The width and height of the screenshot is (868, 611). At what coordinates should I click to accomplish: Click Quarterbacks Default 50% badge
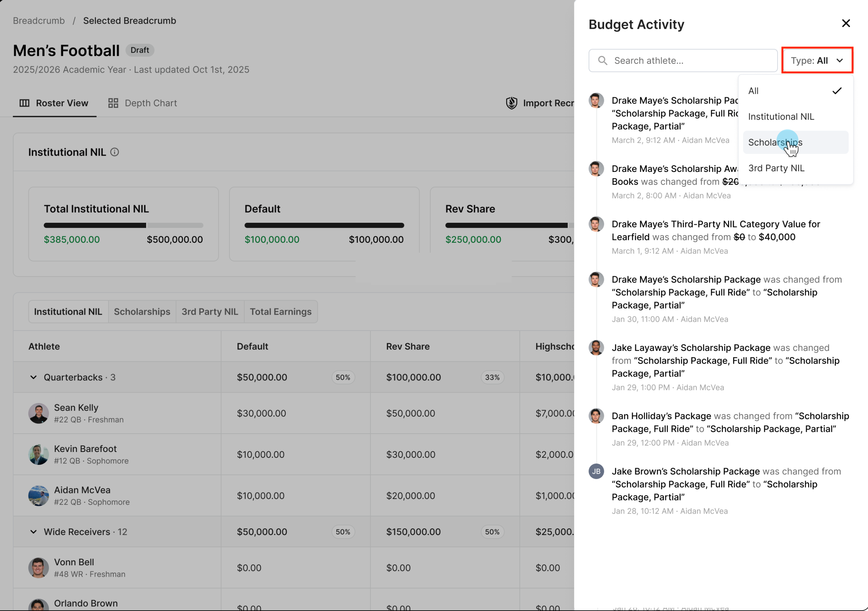[x=342, y=377]
